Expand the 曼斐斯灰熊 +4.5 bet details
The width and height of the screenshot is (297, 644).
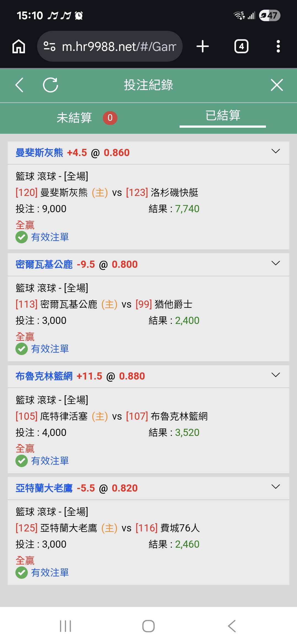[276, 151]
